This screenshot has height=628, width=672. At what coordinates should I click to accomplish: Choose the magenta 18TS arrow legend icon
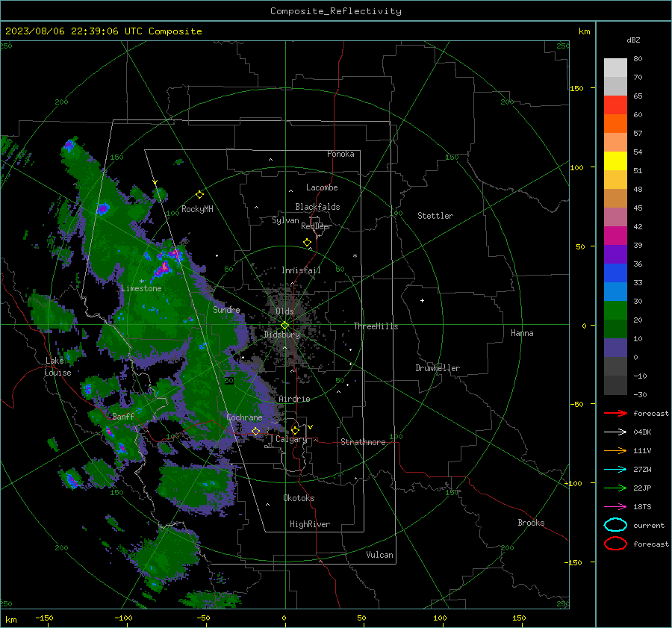click(615, 506)
